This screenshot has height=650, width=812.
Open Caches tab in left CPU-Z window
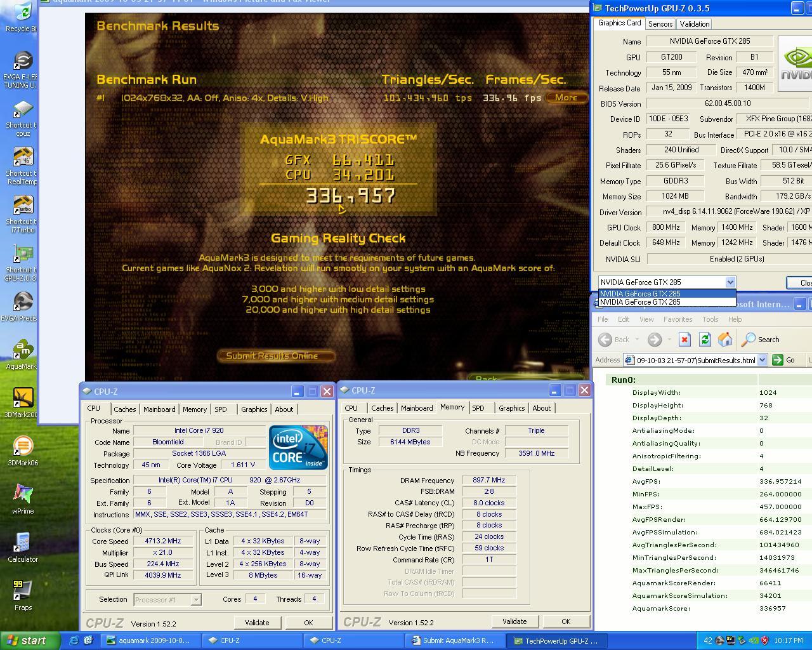tap(124, 409)
